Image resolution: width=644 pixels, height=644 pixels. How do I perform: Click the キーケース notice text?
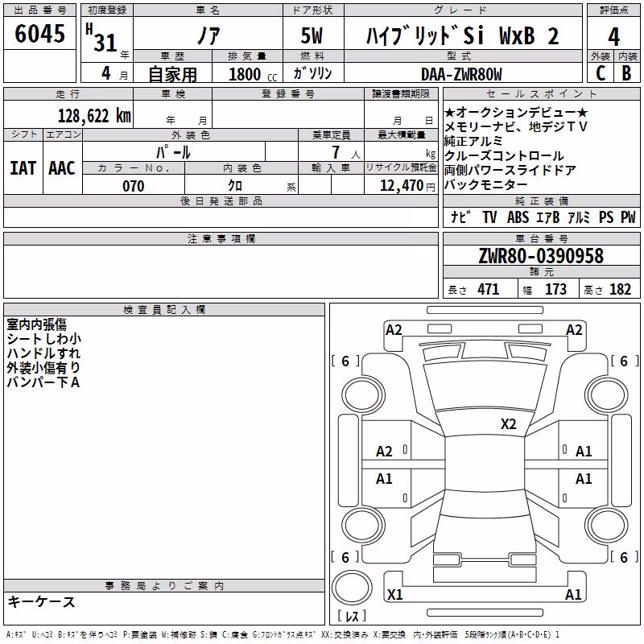pyautogui.click(x=42, y=601)
